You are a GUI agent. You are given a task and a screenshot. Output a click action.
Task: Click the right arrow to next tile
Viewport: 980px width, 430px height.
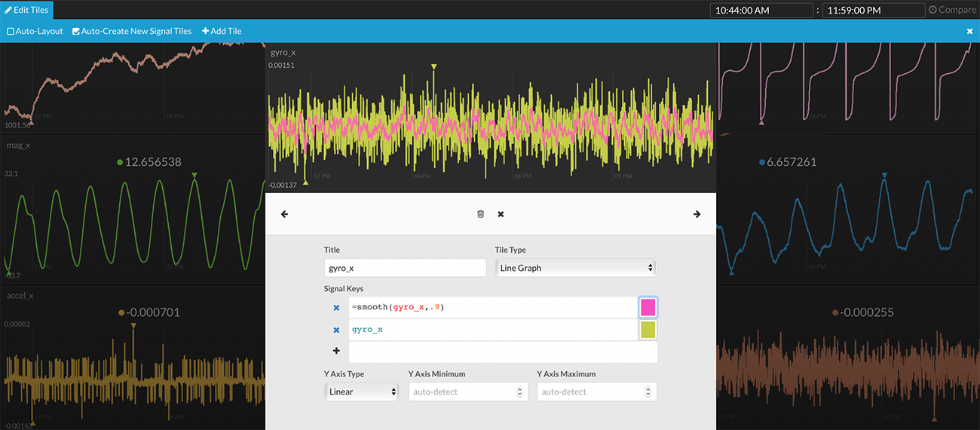697,214
